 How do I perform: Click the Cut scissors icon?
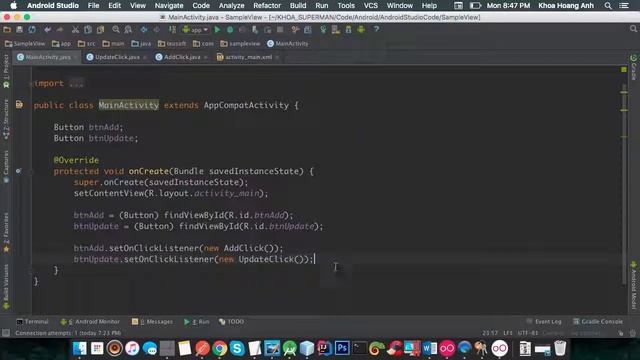tap(75, 29)
